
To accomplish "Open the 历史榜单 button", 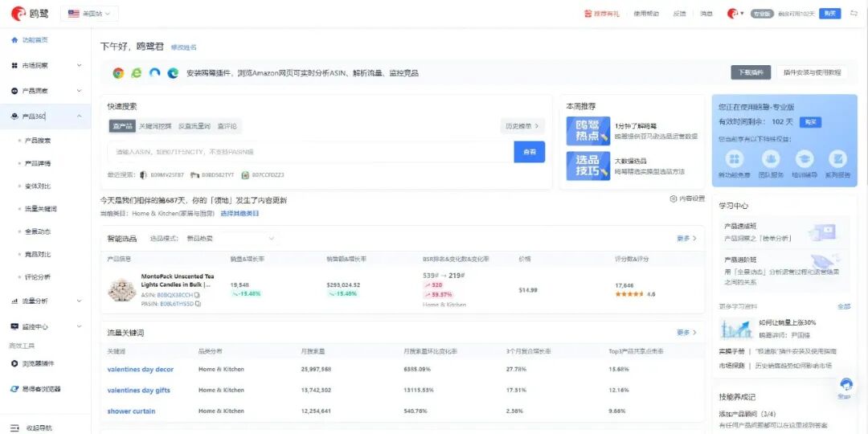I will pyautogui.click(x=522, y=126).
